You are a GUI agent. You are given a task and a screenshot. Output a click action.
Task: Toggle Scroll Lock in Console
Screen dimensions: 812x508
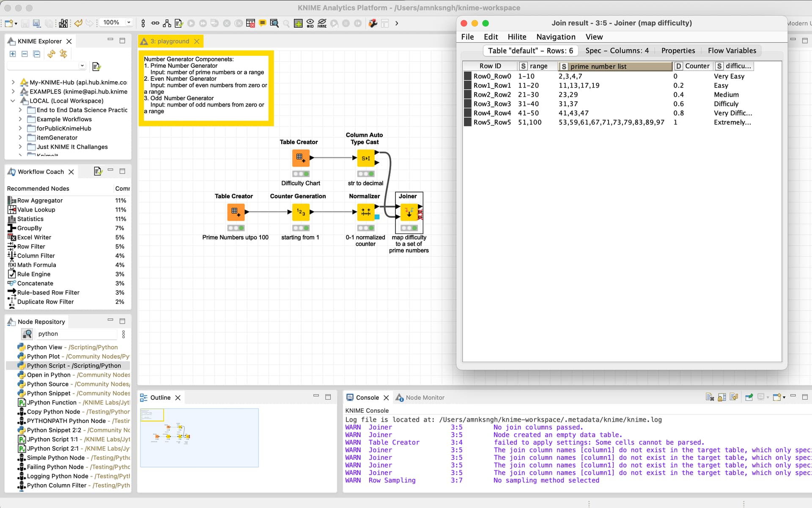722,397
